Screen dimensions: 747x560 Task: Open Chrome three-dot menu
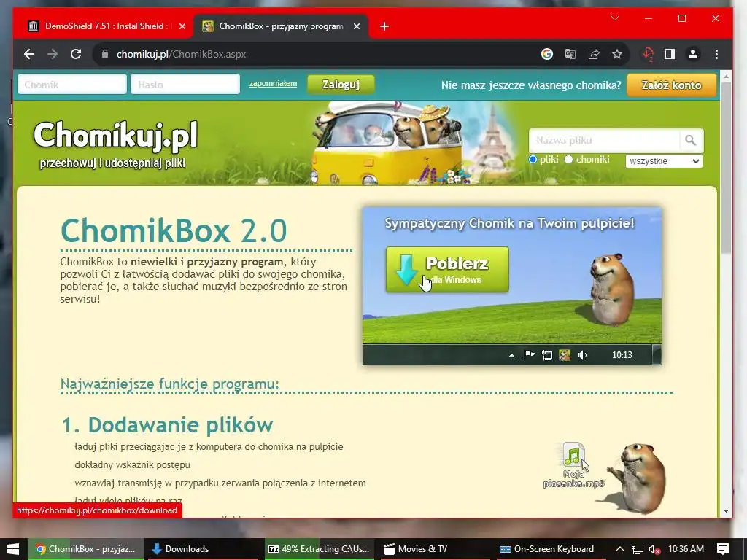(716, 54)
